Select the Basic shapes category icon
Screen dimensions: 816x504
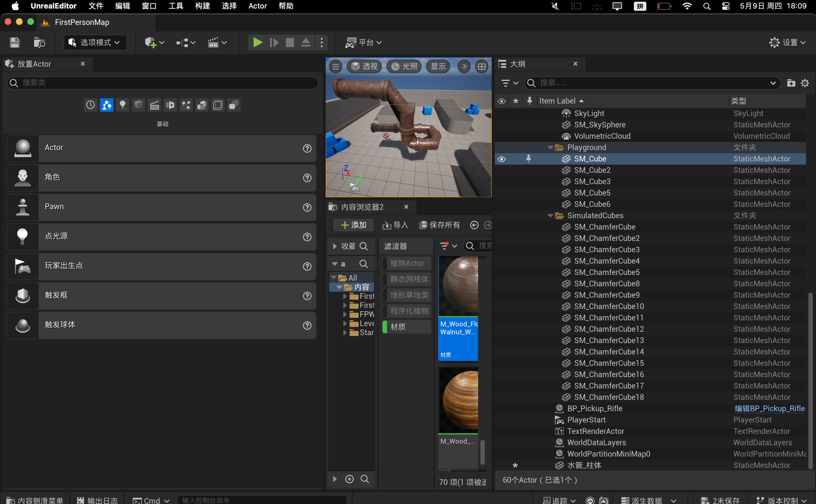[106, 105]
